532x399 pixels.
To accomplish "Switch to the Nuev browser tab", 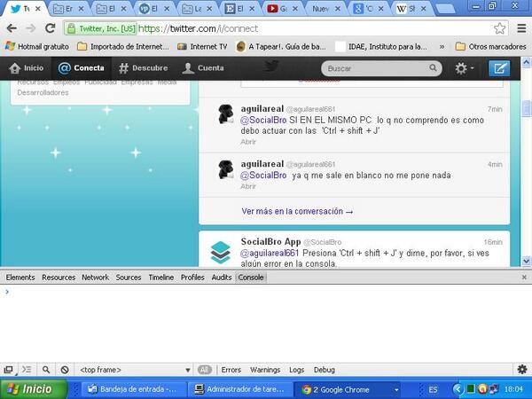I will [x=325, y=9].
